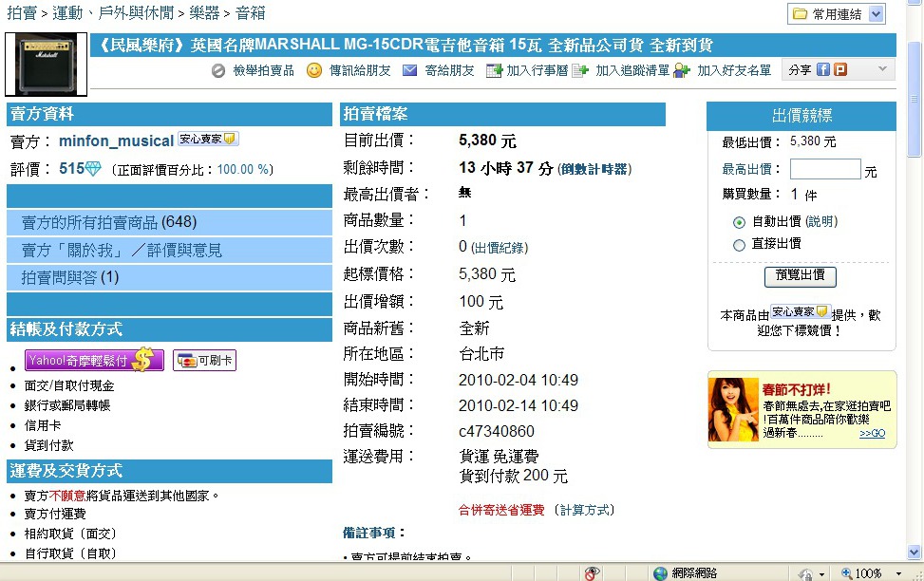Image resolution: width=924 pixels, height=581 pixels.
Task: View the 出價紀錄 link
Action: [x=500, y=248]
